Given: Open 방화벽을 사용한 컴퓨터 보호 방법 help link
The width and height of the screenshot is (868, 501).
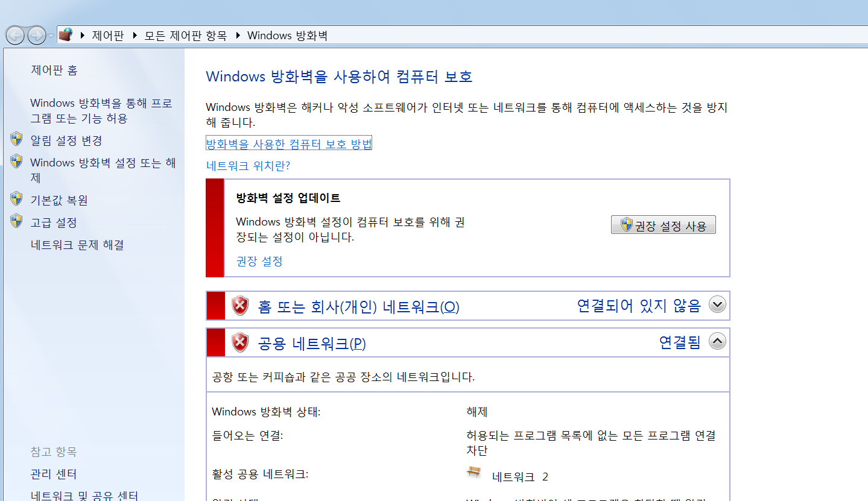Looking at the screenshot, I should pyautogui.click(x=289, y=143).
